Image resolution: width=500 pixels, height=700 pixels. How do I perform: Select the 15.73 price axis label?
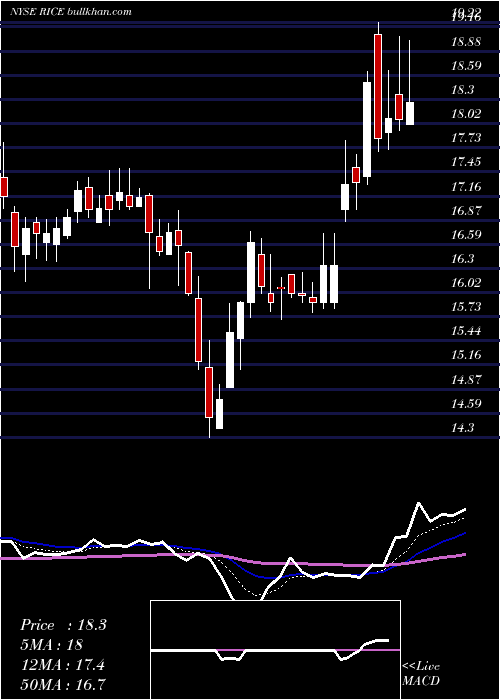pos(466,307)
